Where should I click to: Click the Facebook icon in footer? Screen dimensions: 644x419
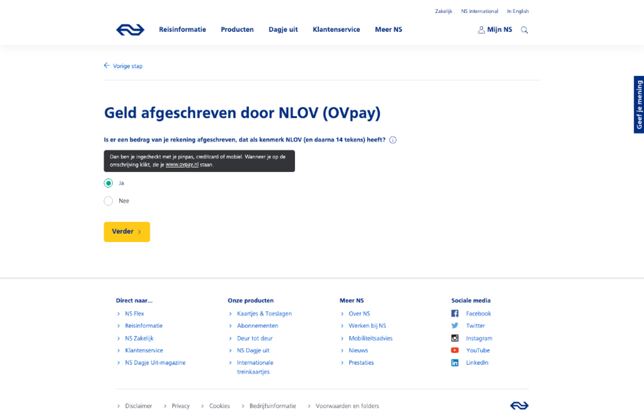pos(455,313)
